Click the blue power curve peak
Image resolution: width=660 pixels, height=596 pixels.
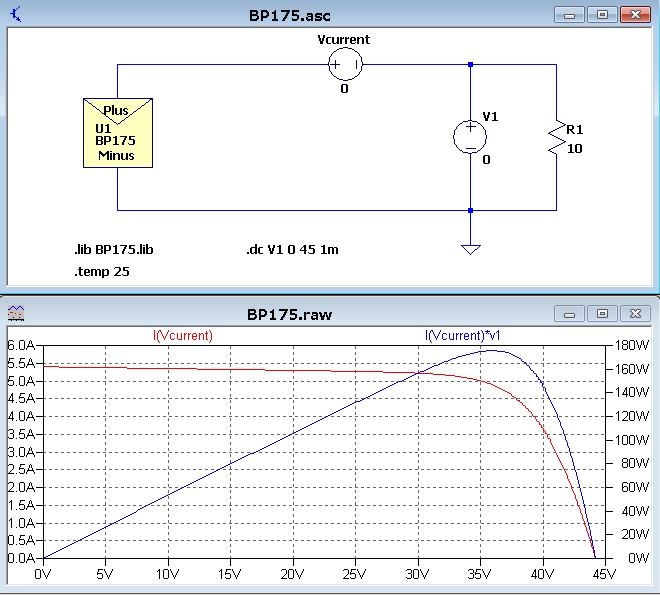click(x=491, y=350)
